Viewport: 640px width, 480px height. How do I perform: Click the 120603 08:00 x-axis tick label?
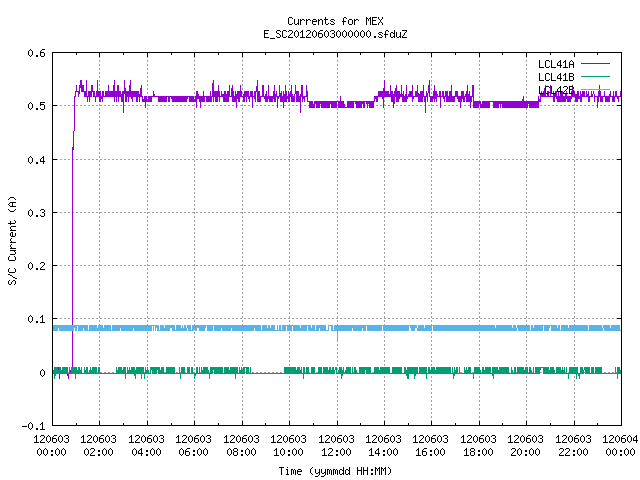(x=241, y=445)
